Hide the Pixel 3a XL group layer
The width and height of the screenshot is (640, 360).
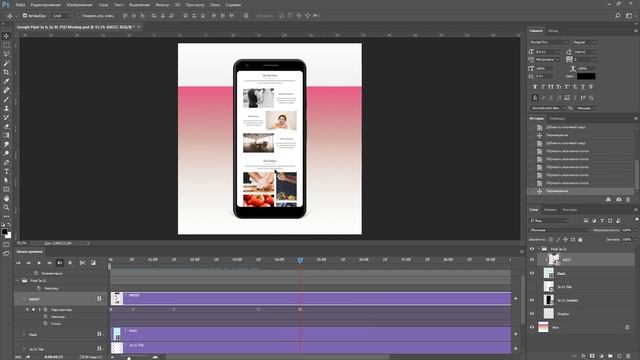[532, 249]
